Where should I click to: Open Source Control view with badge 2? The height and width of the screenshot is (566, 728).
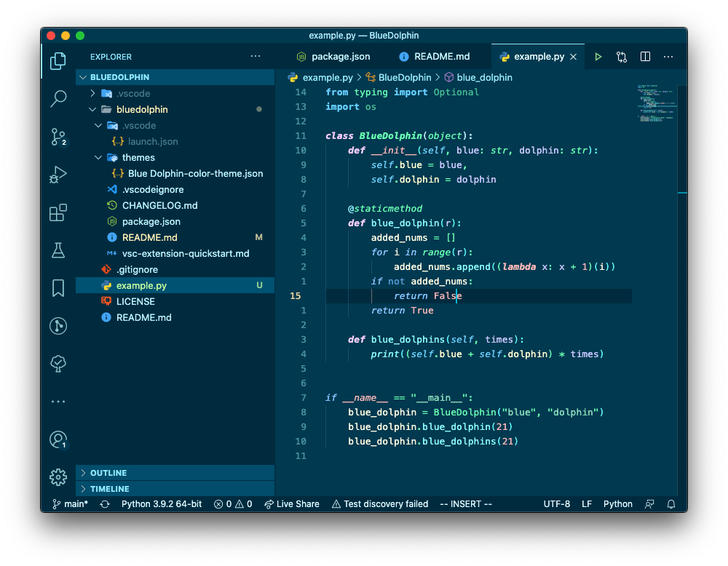click(58, 137)
